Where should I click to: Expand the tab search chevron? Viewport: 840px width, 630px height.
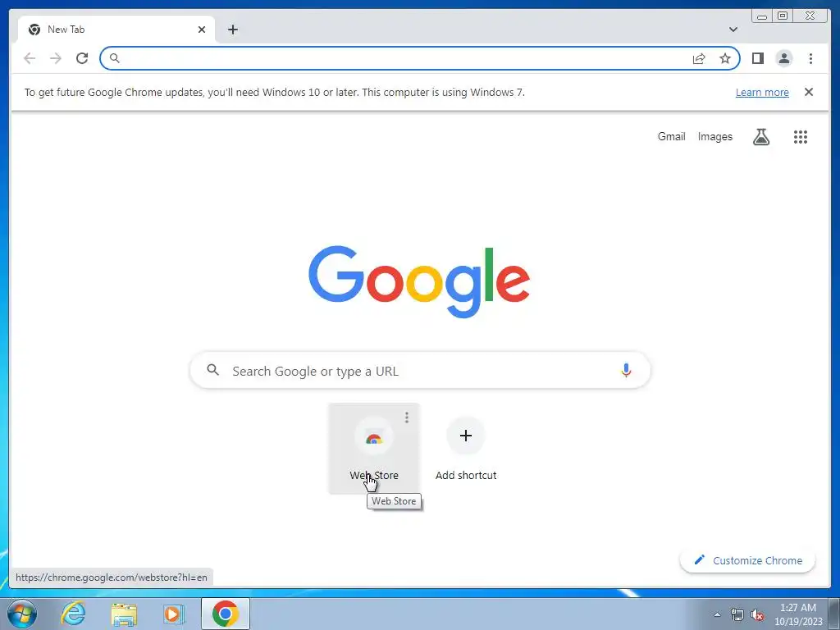pyautogui.click(x=733, y=30)
